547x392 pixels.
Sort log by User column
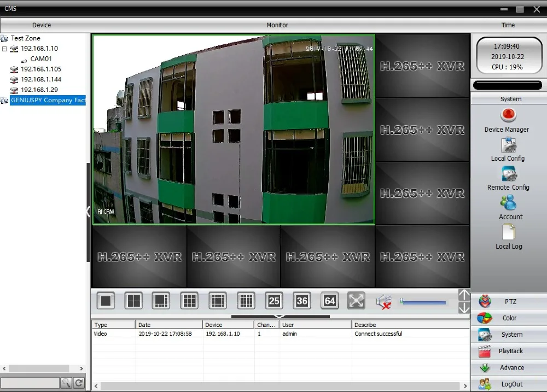316,325
